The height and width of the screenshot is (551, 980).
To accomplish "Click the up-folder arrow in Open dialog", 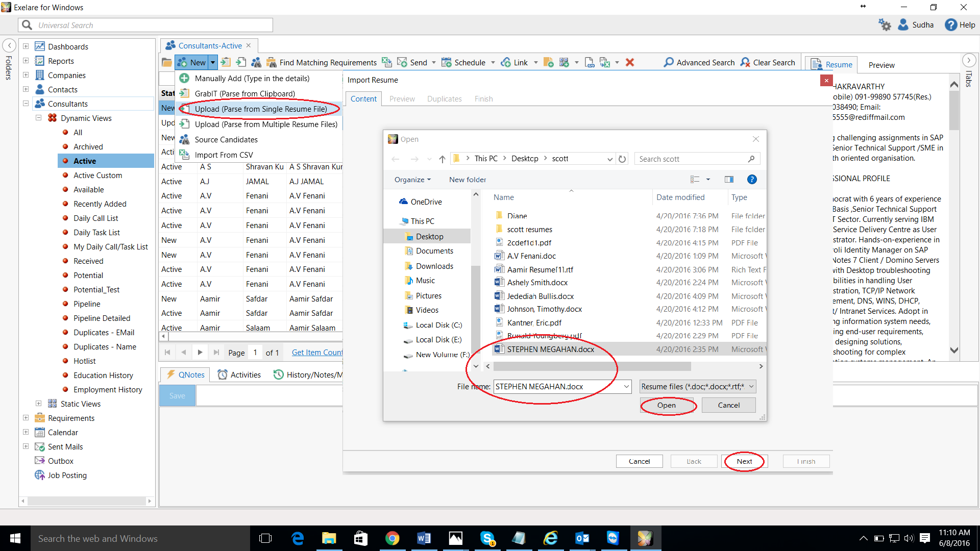I will point(442,159).
